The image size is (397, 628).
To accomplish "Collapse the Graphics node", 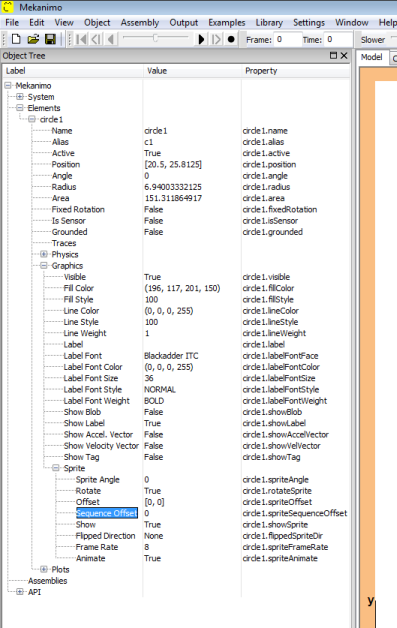I will [44, 265].
